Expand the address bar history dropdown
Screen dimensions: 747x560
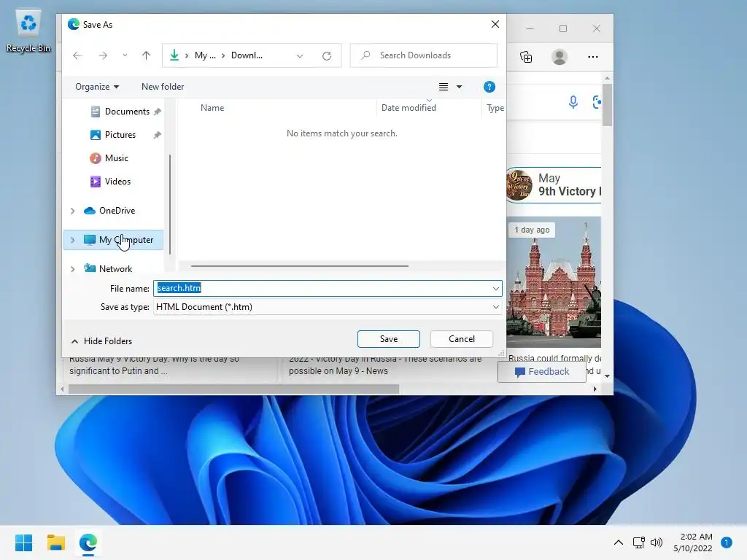[x=300, y=55]
